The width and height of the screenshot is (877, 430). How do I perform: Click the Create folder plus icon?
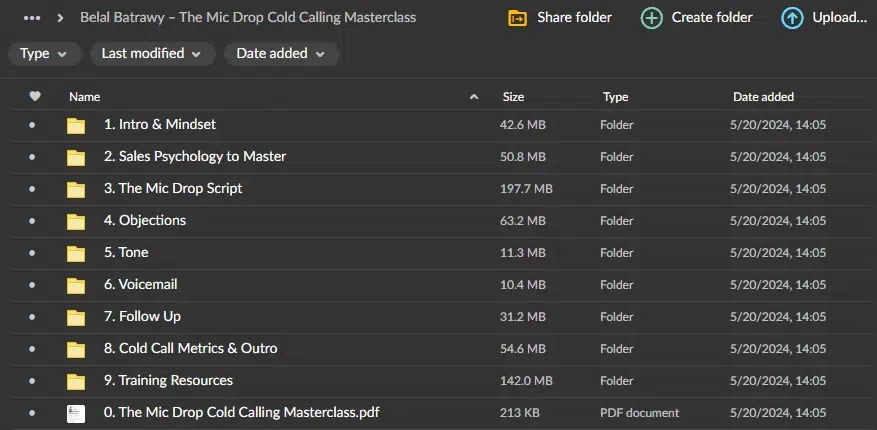pyautogui.click(x=652, y=18)
